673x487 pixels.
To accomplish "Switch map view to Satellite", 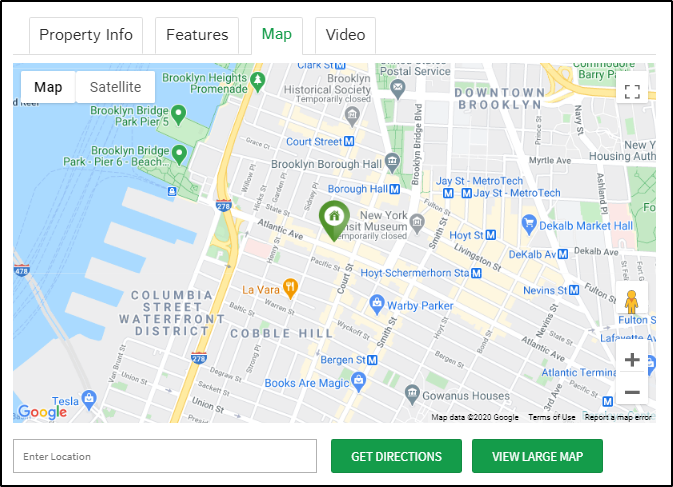I will tap(115, 87).
